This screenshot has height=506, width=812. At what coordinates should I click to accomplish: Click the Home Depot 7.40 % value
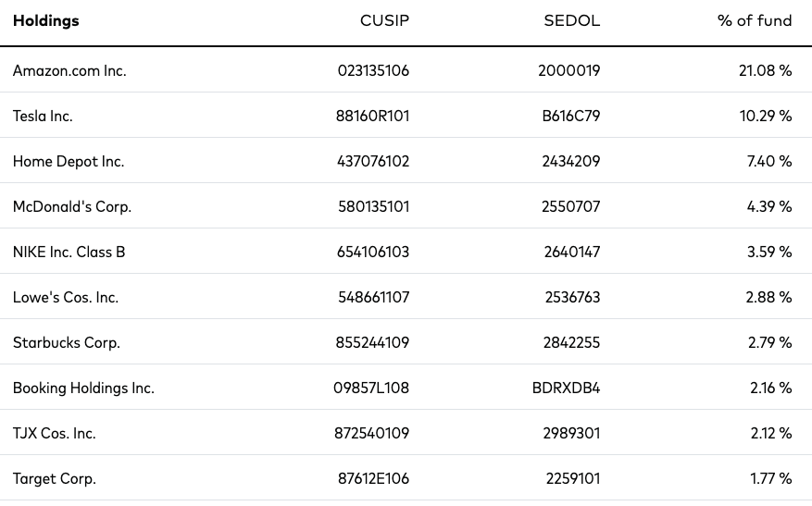coord(769,161)
